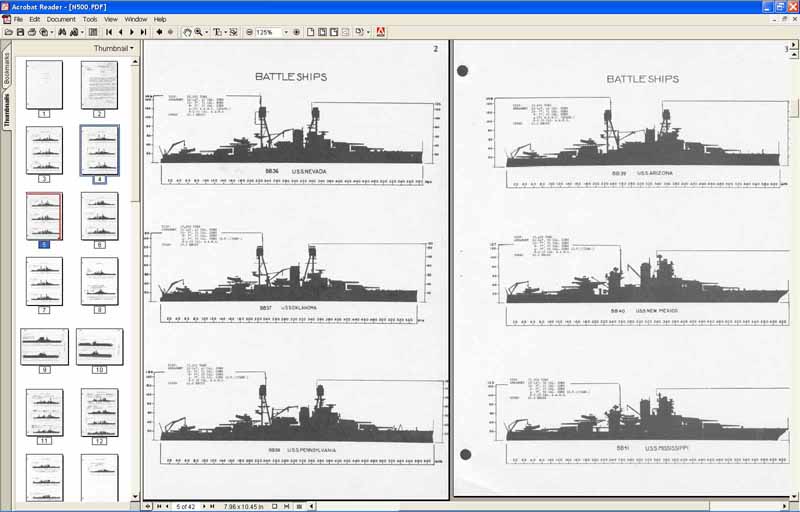Click thumbnail panel scroll down arrow
This screenshot has height=512, width=800.
point(135,496)
